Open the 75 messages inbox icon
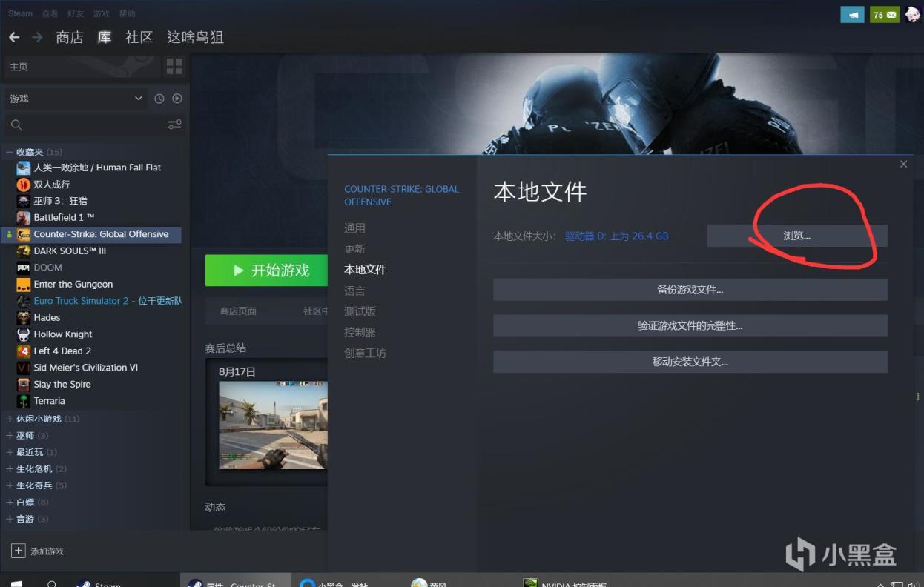 [884, 14]
